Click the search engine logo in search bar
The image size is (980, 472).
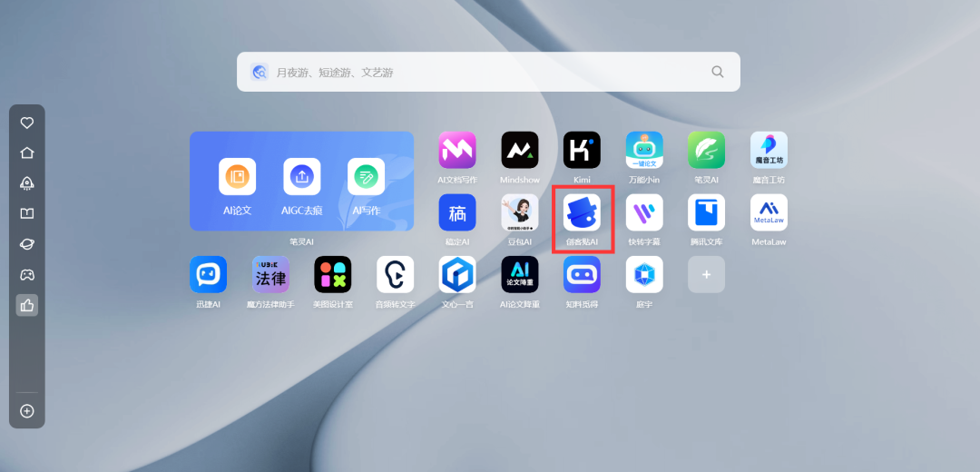pyautogui.click(x=260, y=72)
